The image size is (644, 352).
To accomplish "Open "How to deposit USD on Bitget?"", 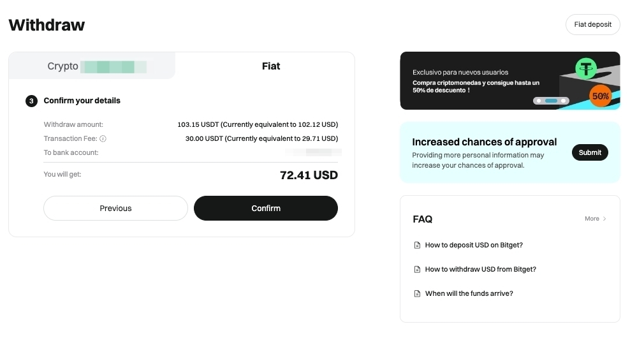I will [x=474, y=246].
